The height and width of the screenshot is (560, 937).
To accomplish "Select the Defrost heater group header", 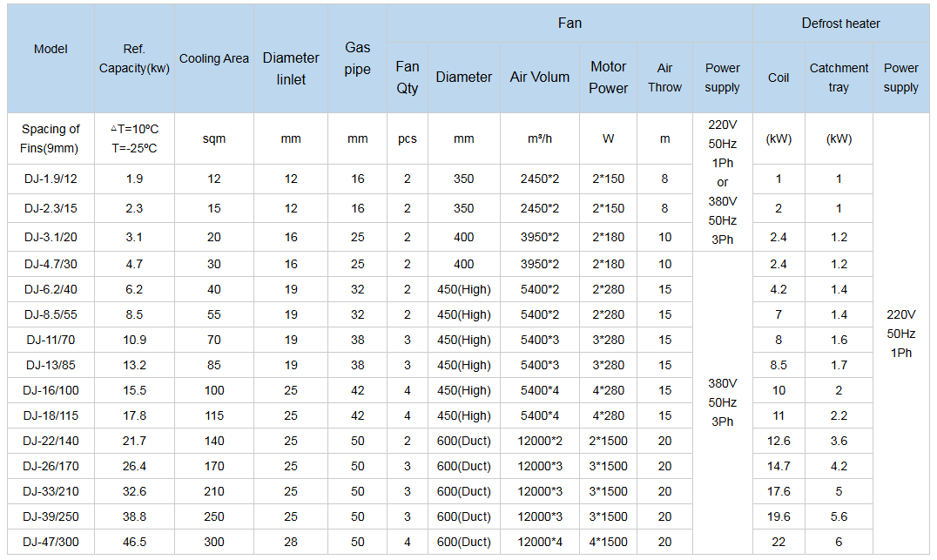I will (x=840, y=24).
